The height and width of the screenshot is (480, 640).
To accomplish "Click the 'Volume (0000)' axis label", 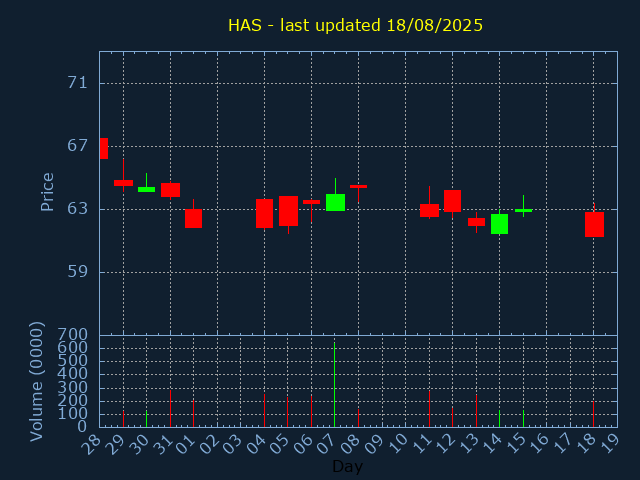I will (36, 382).
